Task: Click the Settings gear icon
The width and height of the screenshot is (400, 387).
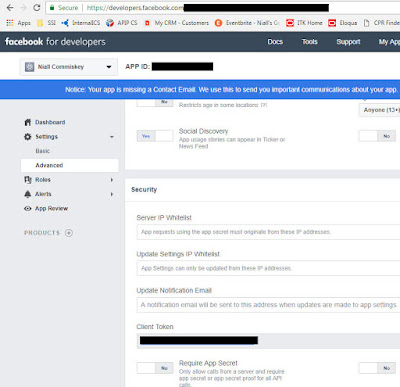Action: click(x=28, y=137)
